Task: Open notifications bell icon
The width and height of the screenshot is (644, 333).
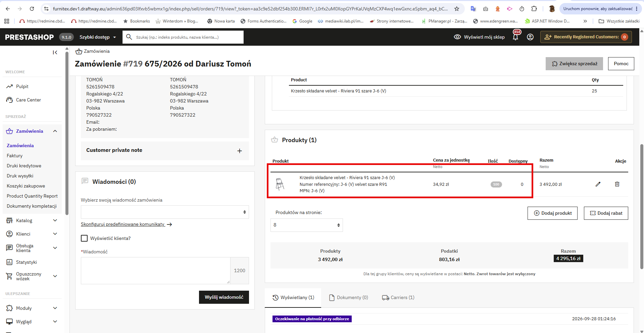Action: [515, 37]
